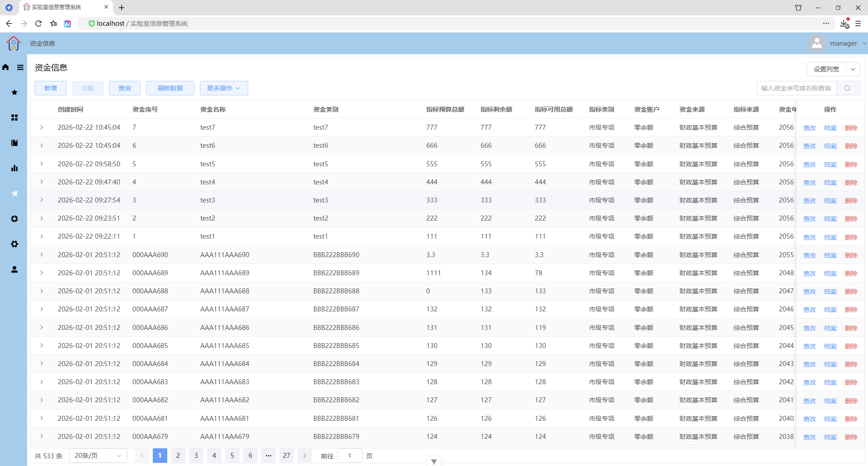Image resolution: width=868 pixels, height=466 pixels.
Task: Open the star favorites sidebar icon
Action: pos(14,92)
